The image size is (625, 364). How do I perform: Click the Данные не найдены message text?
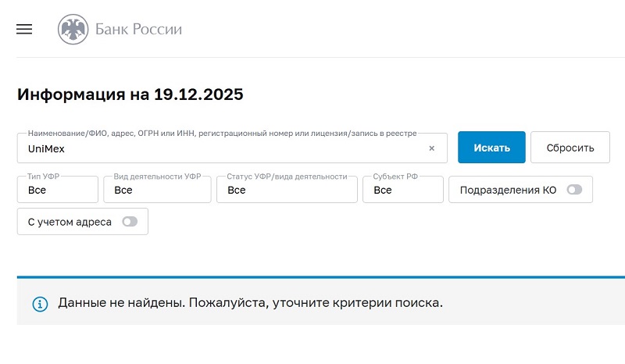point(250,302)
